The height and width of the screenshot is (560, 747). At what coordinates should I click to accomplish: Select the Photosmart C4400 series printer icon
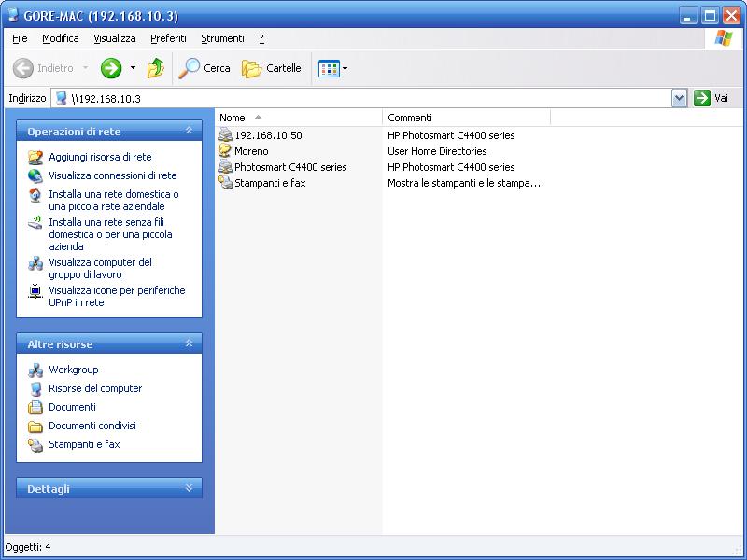click(x=225, y=167)
